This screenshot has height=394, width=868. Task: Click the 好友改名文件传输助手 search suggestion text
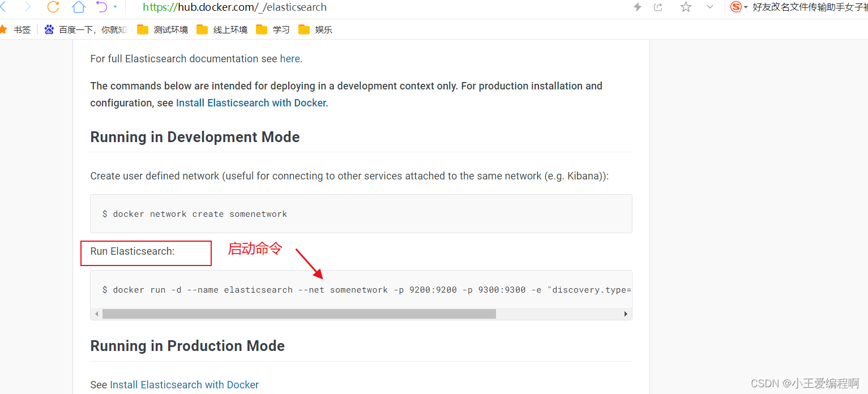click(x=810, y=7)
